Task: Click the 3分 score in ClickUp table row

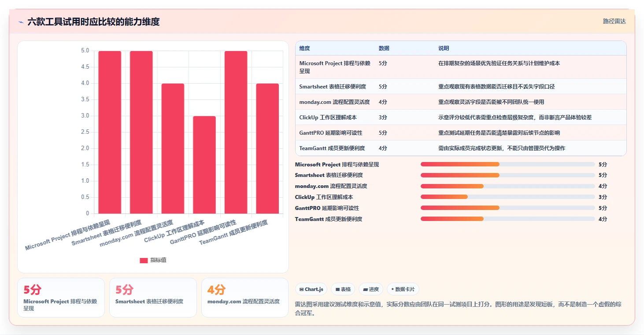Action: [383, 118]
